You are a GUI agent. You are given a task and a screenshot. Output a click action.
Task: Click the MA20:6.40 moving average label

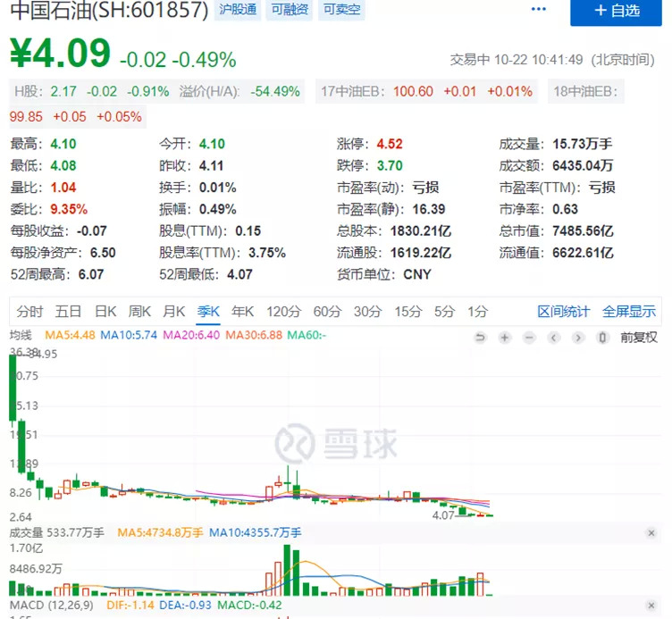point(191,335)
